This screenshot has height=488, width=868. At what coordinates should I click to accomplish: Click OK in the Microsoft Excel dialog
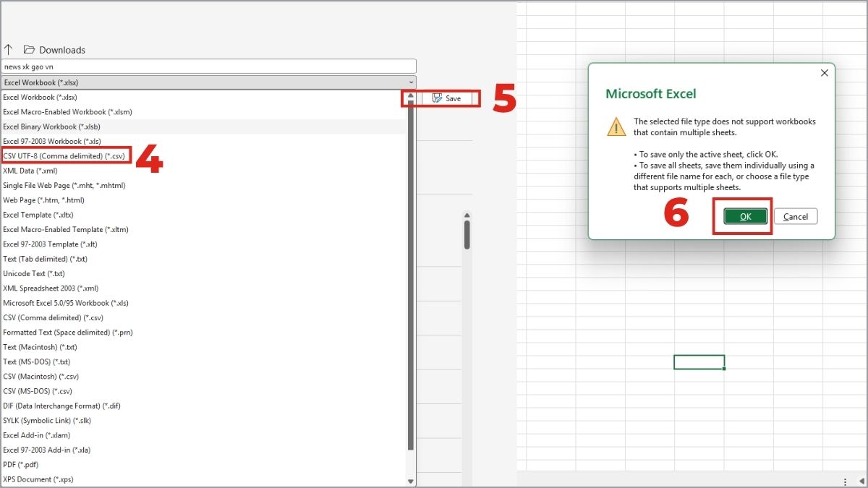[x=746, y=216]
